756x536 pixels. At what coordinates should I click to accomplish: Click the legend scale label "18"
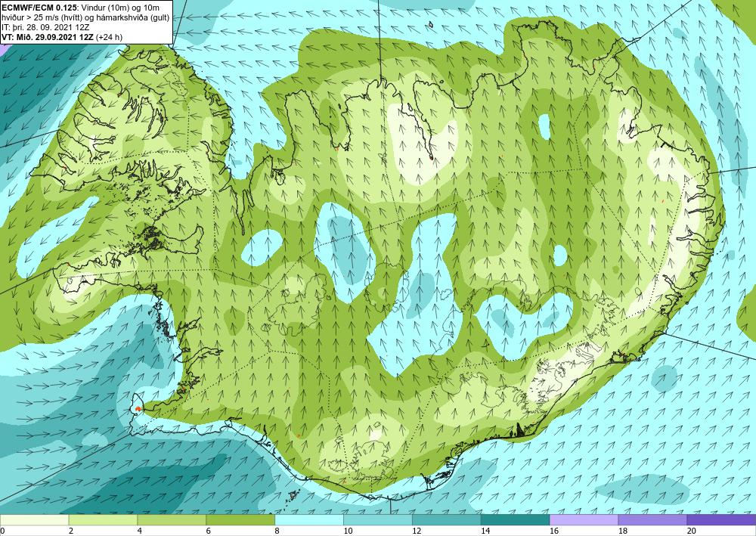(622, 531)
